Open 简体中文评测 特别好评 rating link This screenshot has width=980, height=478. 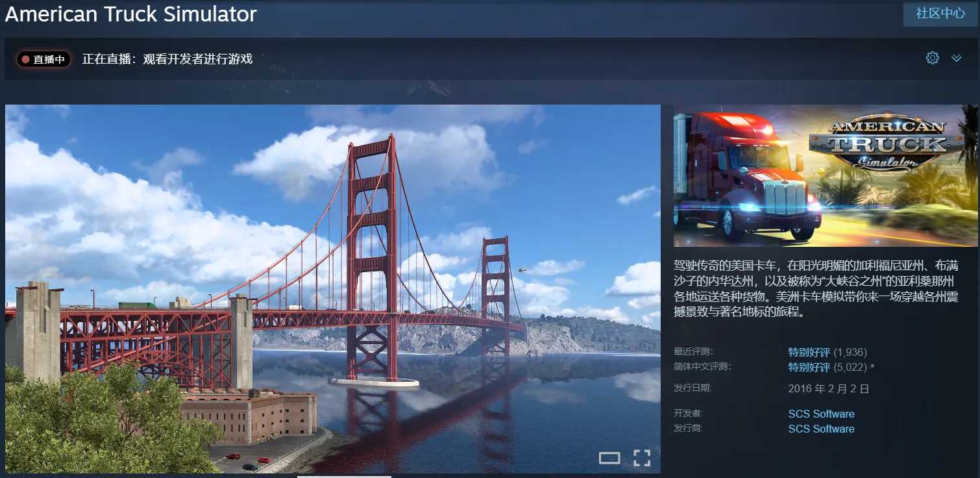click(809, 367)
